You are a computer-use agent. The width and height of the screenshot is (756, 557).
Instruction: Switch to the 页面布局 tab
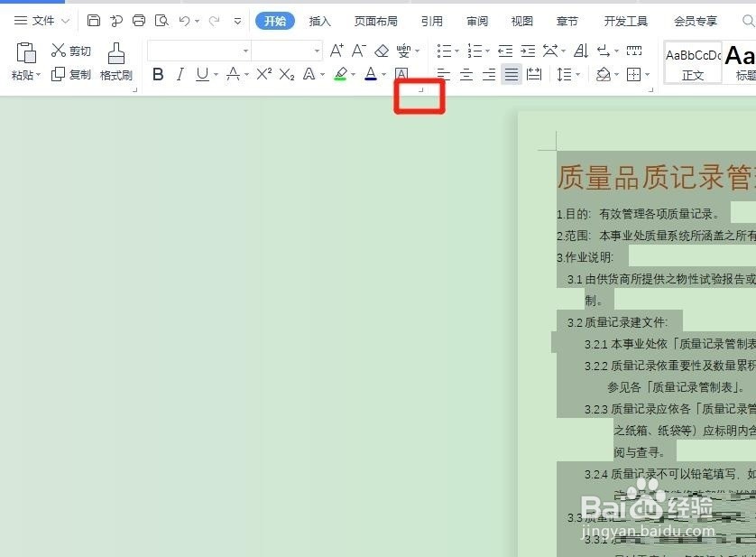click(375, 22)
